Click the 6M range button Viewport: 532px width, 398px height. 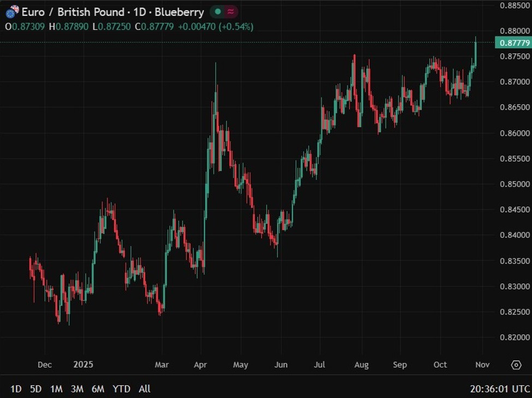[x=98, y=389]
